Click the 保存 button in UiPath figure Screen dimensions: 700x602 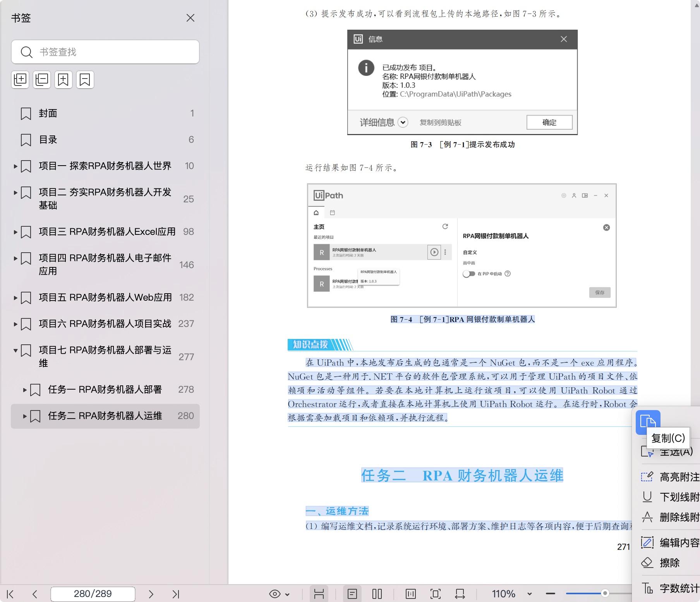600,292
